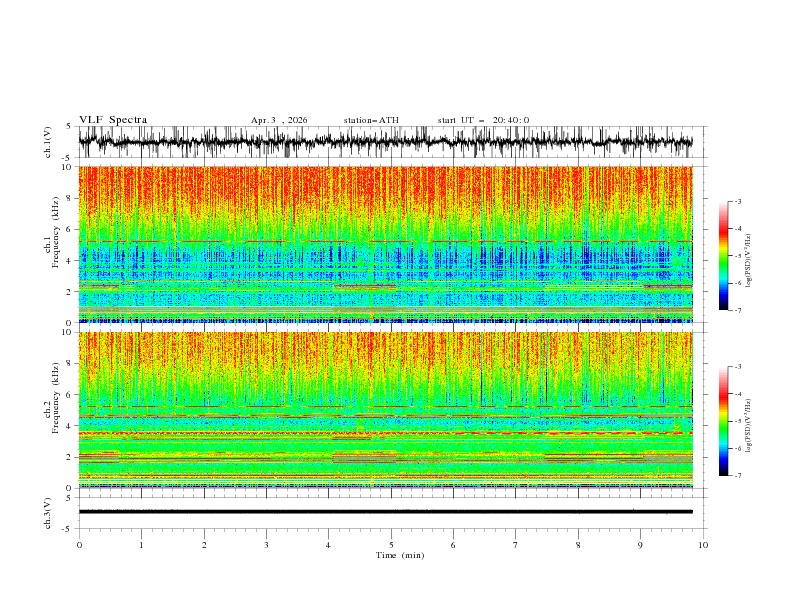
Task: Click the "ch.3(V)" axis label
Action: 48,513
